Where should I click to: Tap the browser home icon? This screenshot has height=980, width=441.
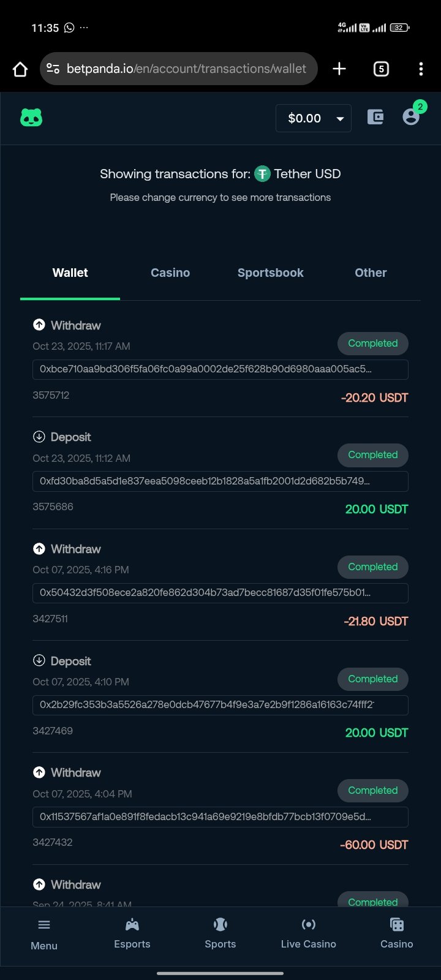point(20,69)
